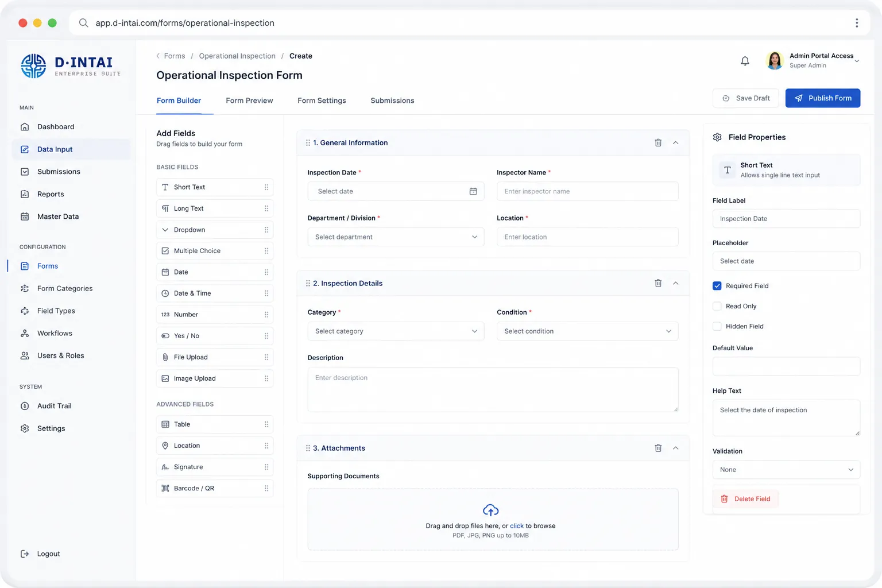
Task: Switch to the Submissions tab
Action: 392,100
